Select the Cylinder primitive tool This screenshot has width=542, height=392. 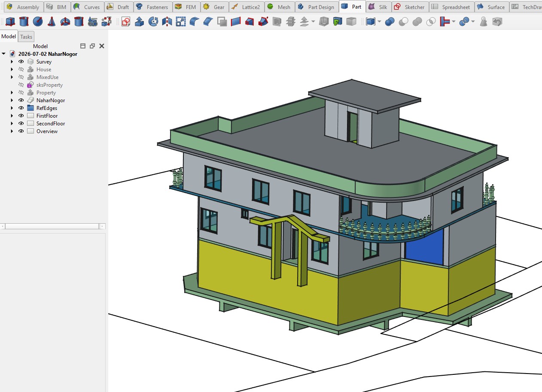tap(24, 21)
